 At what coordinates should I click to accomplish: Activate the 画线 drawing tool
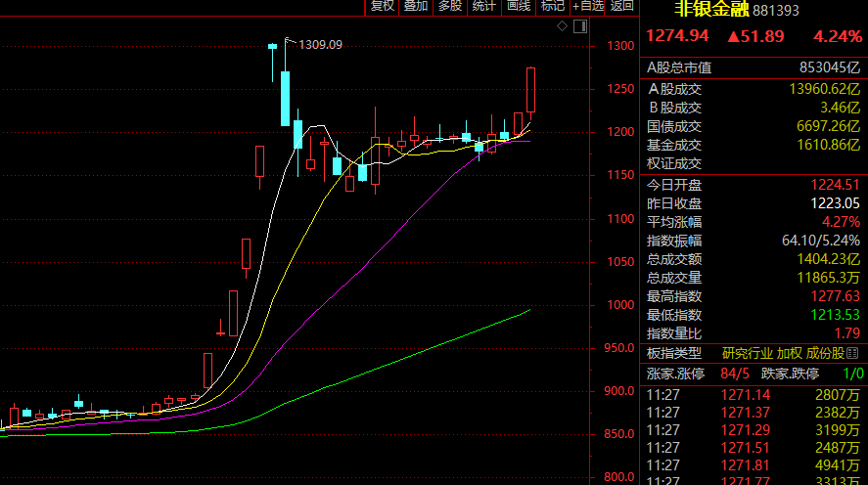(x=518, y=6)
